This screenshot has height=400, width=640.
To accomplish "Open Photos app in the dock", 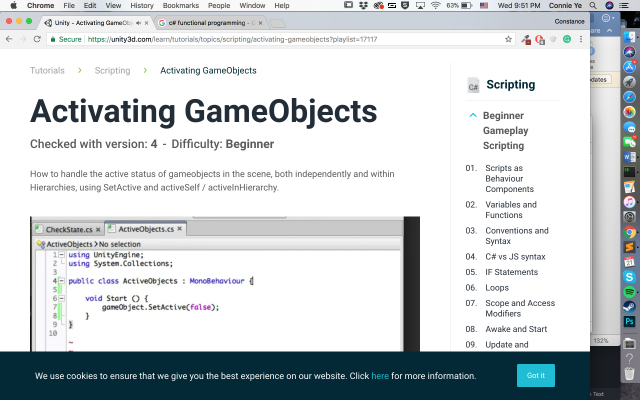I will tap(629, 112).
